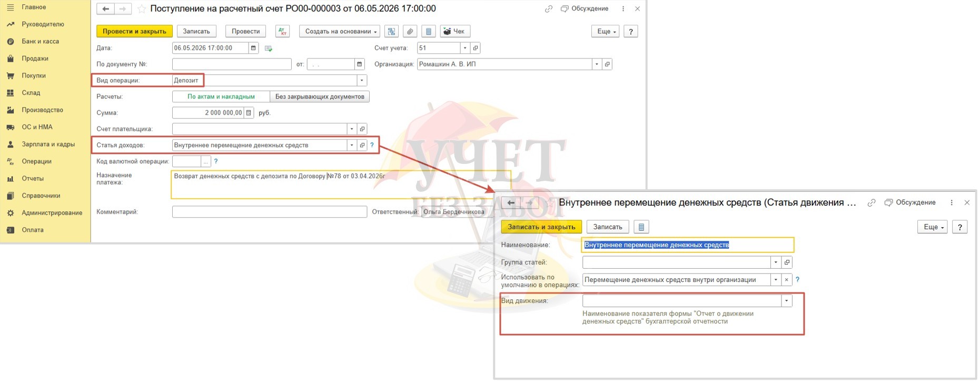Open the document structure icon next to Создать на основании

point(391,32)
